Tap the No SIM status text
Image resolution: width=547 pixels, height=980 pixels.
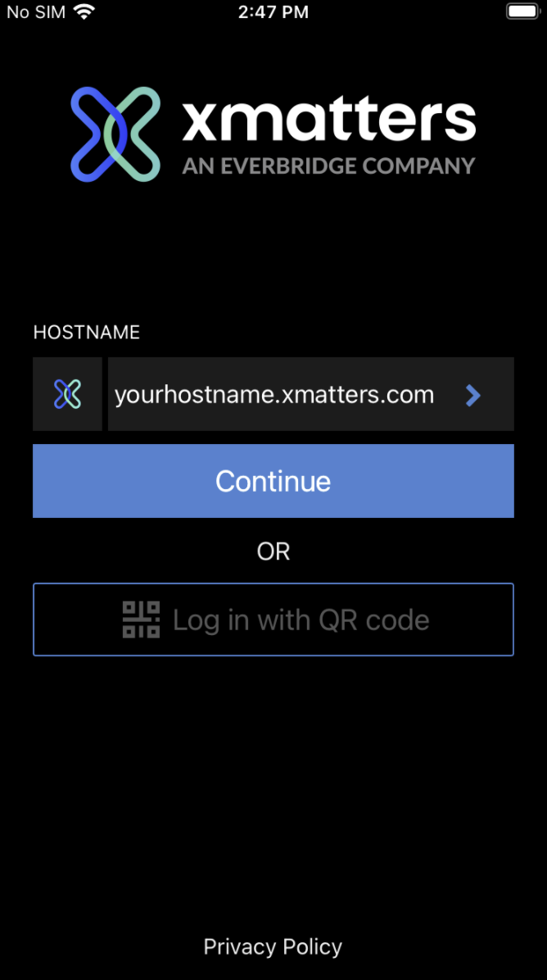click(x=35, y=11)
